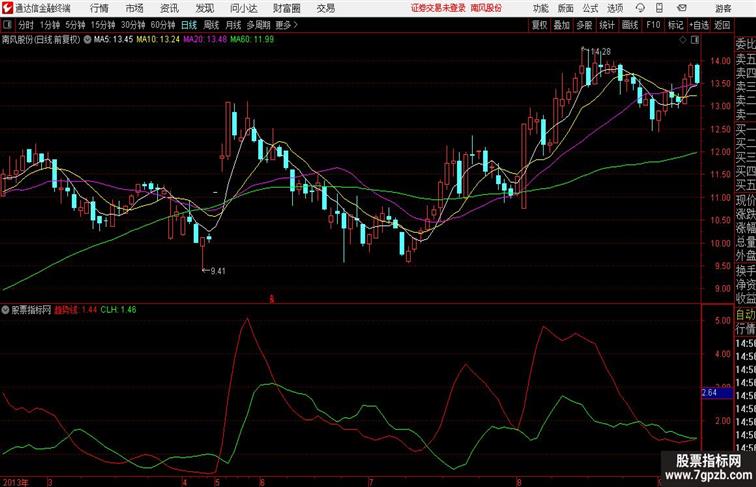Switch to 1分钟 period

point(50,25)
